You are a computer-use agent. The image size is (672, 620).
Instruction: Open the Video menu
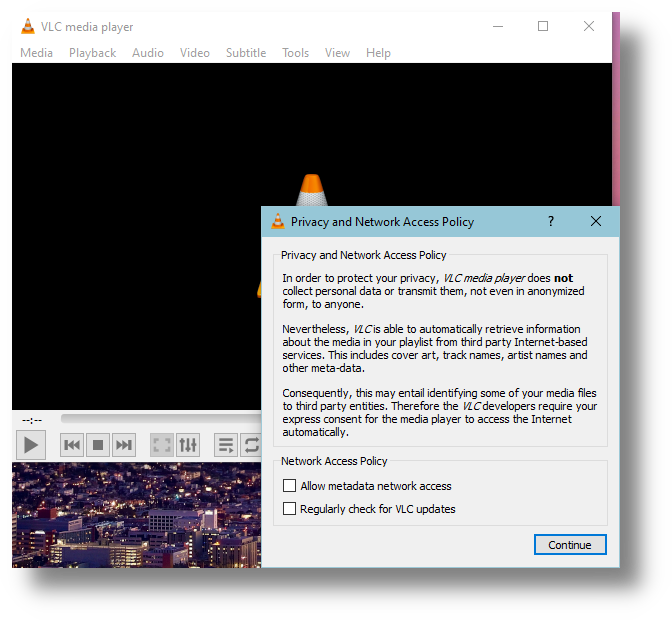[x=195, y=53]
